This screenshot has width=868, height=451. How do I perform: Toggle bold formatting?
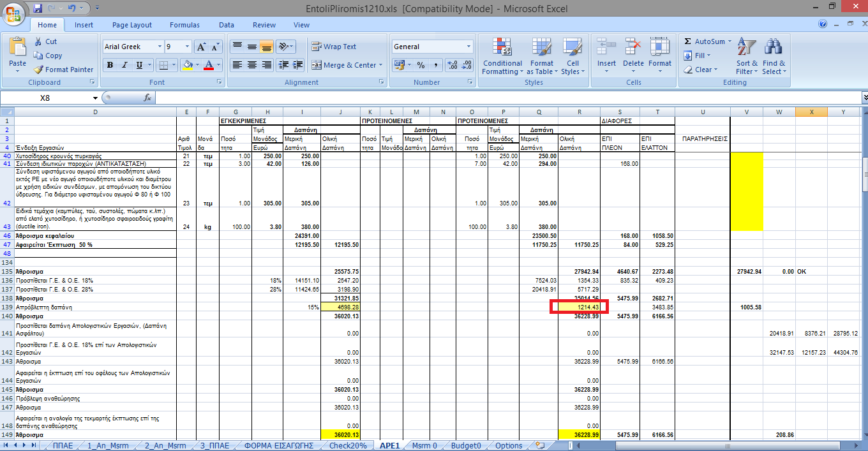(110, 65)
